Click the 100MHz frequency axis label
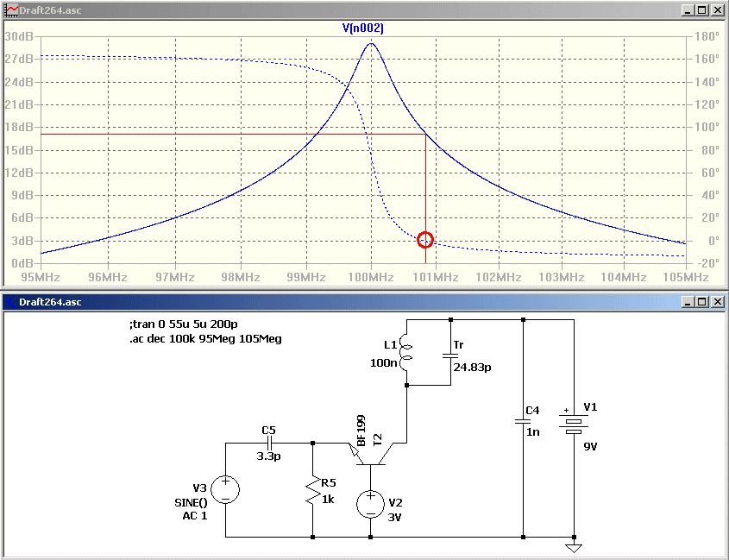 tap(371, 277)
